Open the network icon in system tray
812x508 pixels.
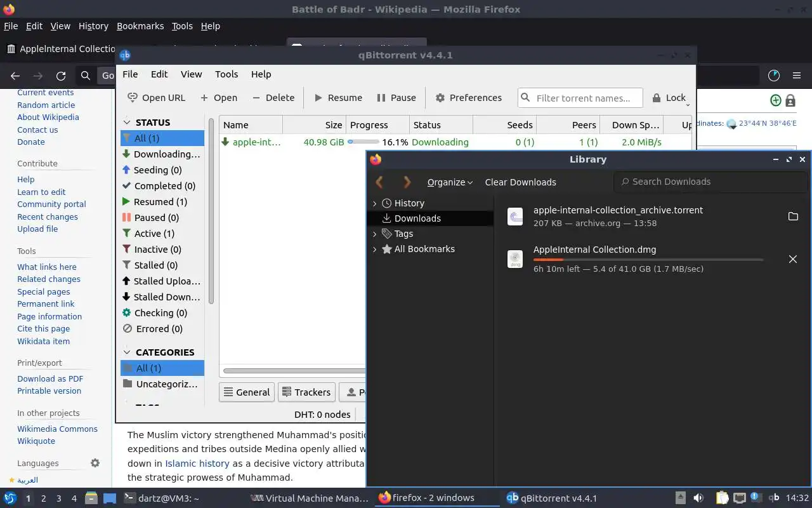[x=739, y=498]
